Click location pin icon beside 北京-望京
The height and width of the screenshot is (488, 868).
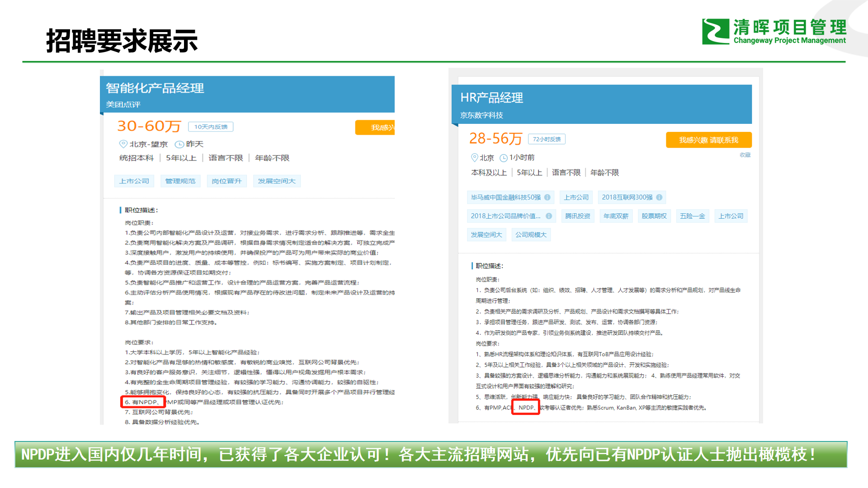pos(123,144)
